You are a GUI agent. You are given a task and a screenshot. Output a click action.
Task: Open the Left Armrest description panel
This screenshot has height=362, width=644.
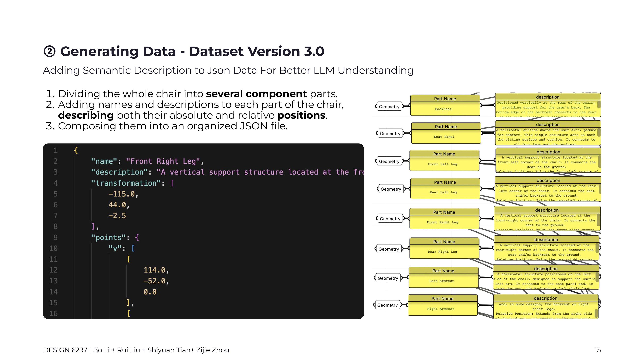tap(546, 277)
